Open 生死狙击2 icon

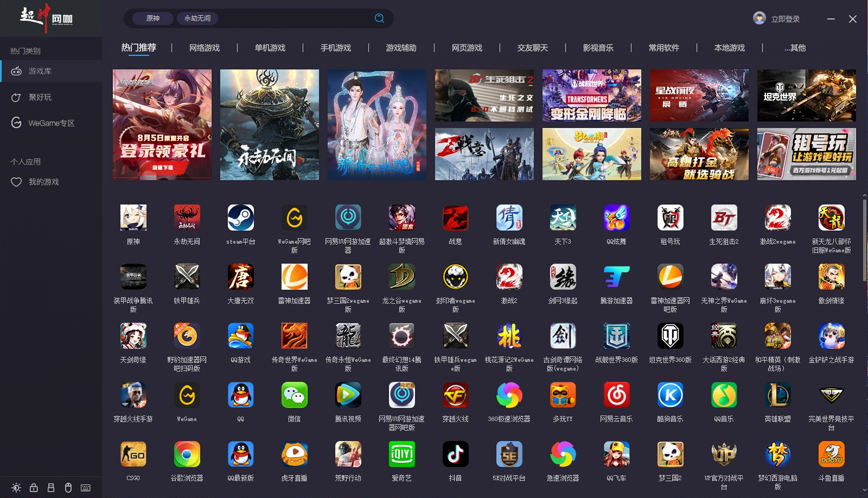point(724,218)
